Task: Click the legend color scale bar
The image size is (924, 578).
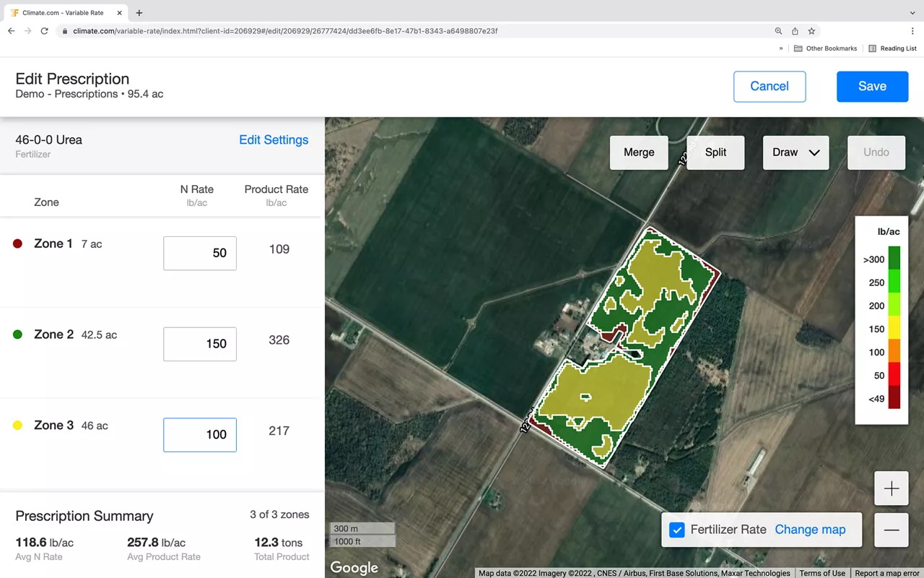Action: 894,328
